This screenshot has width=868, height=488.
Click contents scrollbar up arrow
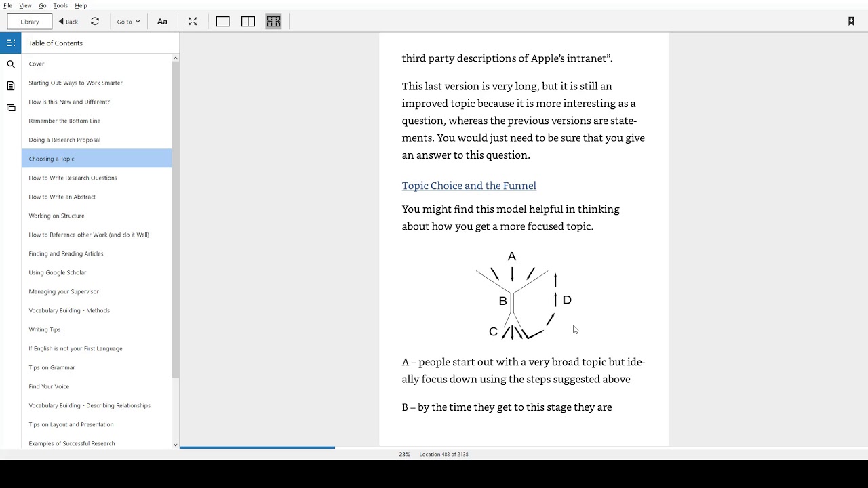coord(176,58)
